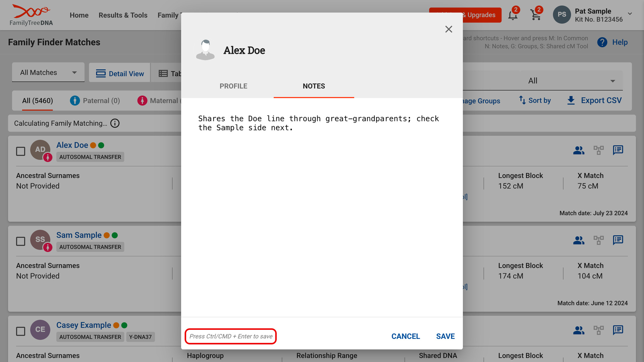
Task: Expand the account menu chevron
Action: tap(630, 14)
